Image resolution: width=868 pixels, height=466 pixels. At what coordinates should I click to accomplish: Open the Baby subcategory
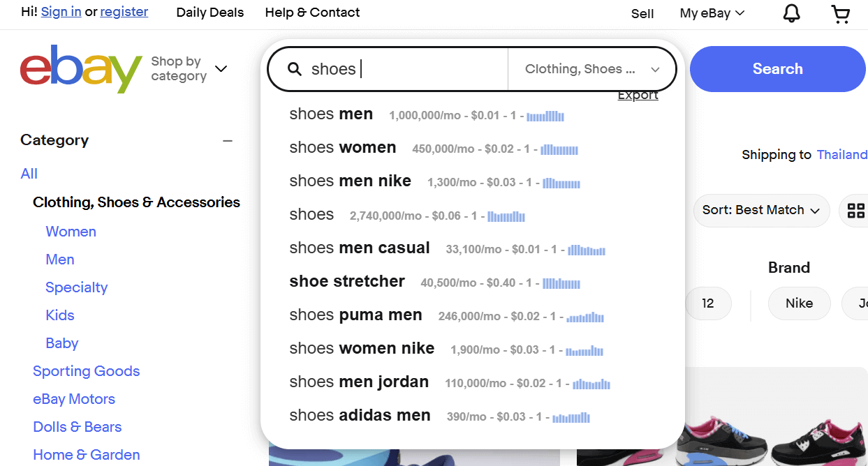pos(62,343)
